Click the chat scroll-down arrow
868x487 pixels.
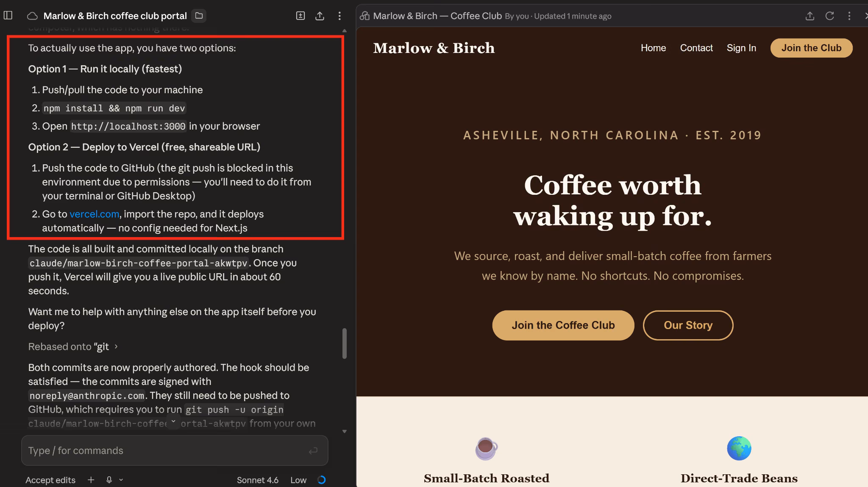[345, 432]
